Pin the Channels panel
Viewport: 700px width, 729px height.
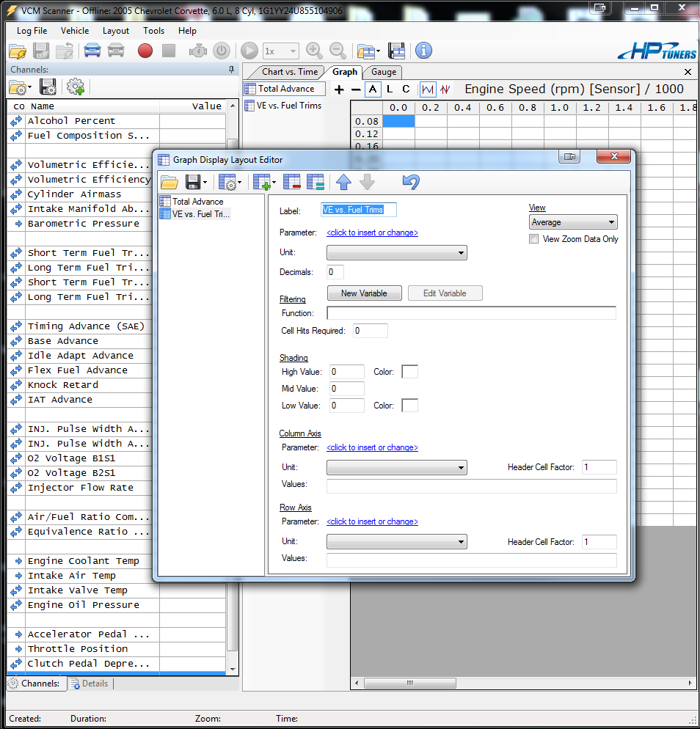coord(231,69)
